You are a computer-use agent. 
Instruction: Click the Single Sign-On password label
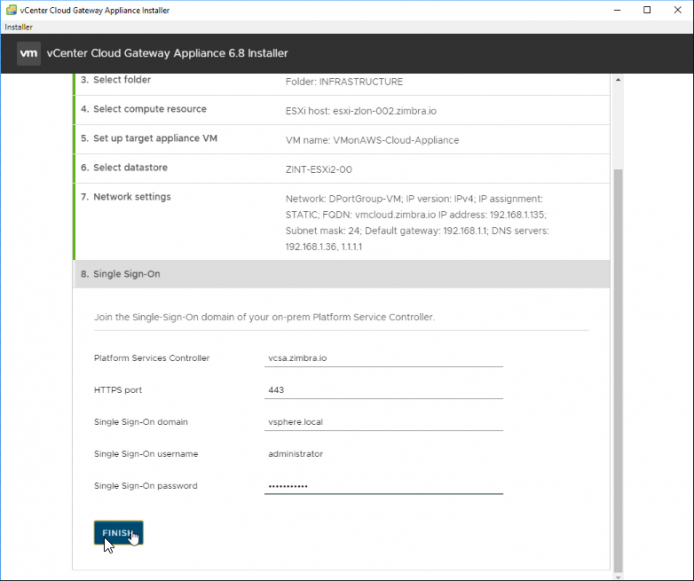(x=146, y=485)
